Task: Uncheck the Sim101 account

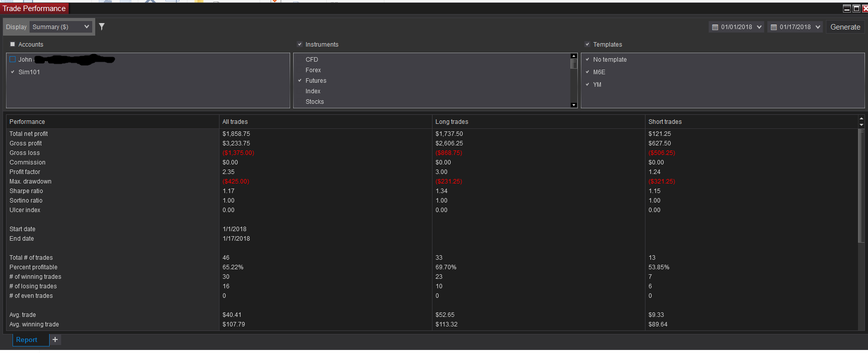Action: [13, 72]
